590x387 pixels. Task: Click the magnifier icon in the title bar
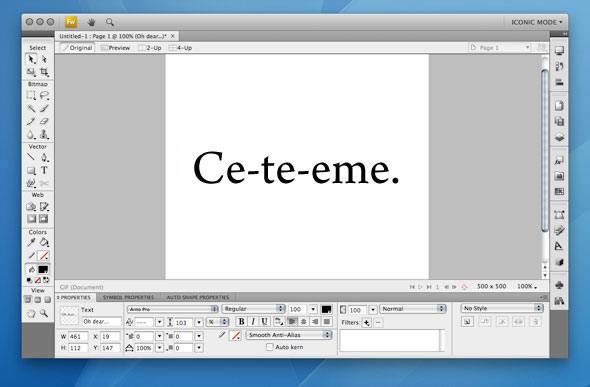110,22
